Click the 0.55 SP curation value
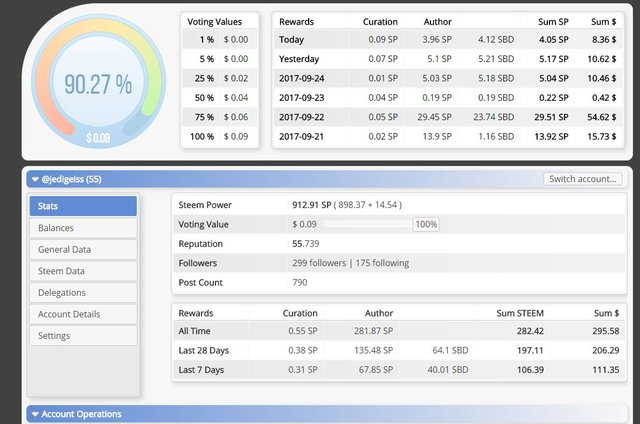640x424 pixels. pos(302,331)
